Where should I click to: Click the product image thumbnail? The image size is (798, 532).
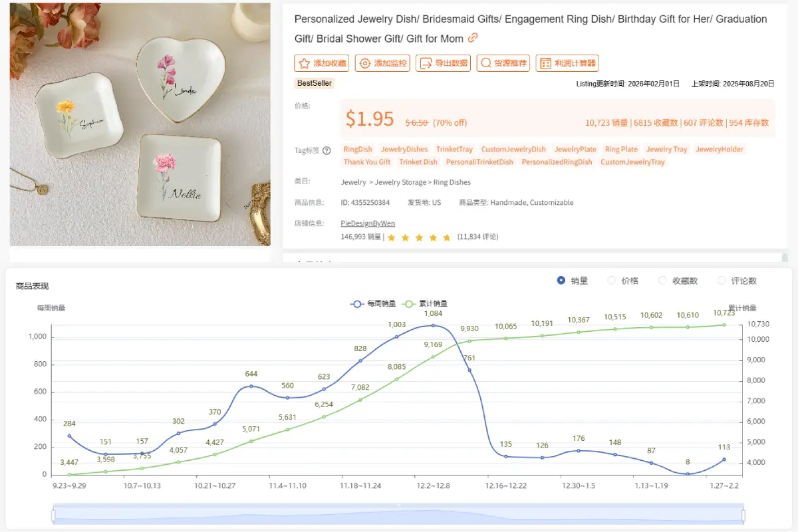[140, 124]
